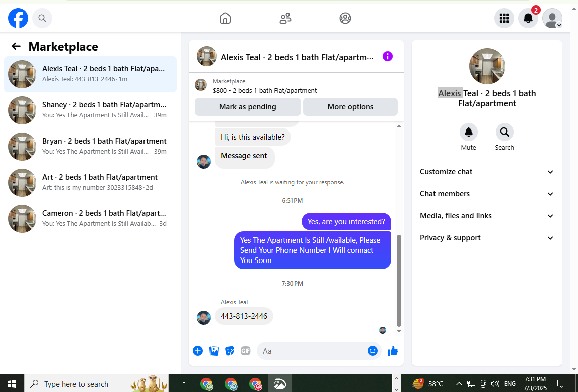Click the chat scrollbar down arrow

tap(399, 331)
